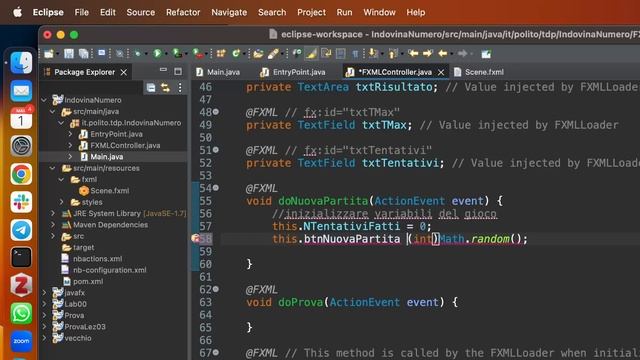Toggle Block Selection mode button
This screenshot has height=360, width=640.
coord(340,53)
